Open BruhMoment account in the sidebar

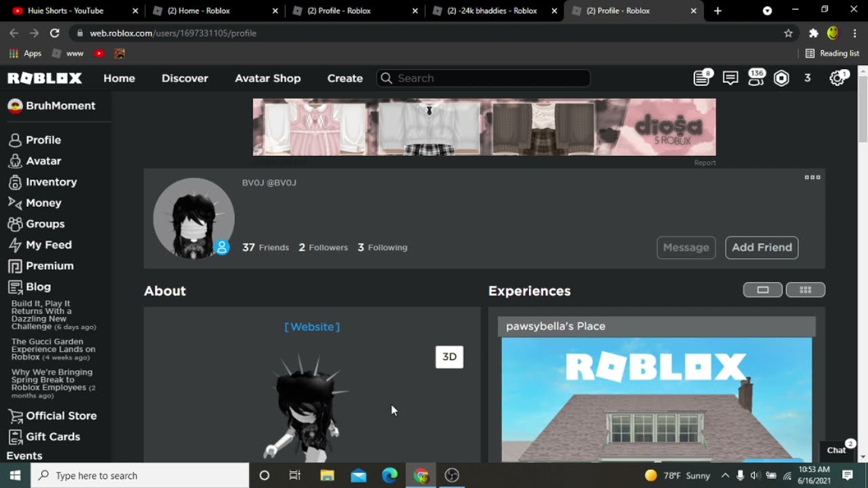[52, 106]
